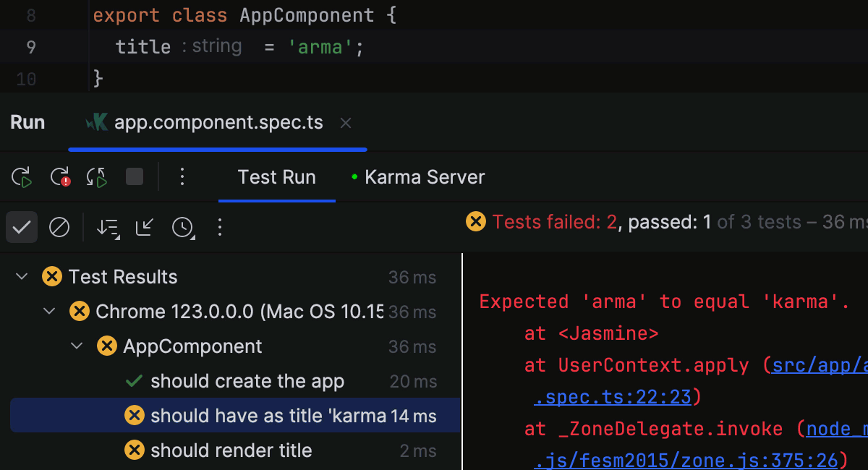868x470 pixels.
Task: Switch to the Karma Server tab
Action: point(425,176)
